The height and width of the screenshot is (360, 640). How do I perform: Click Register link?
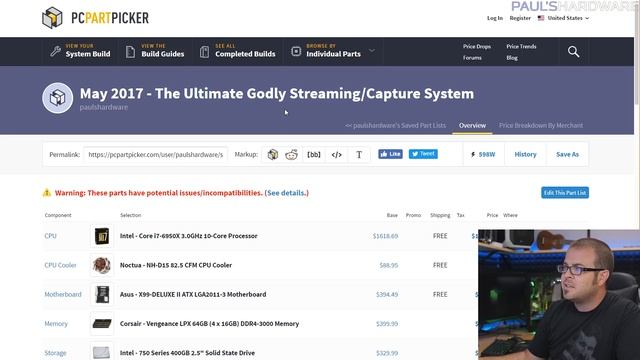click(x=520, y=18)
